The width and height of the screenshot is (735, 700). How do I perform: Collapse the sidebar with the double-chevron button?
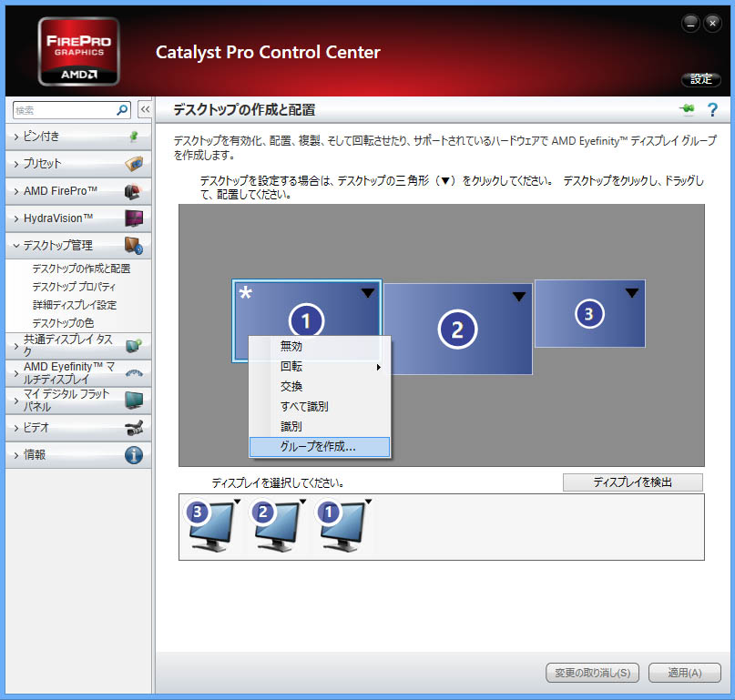pos(146,109)
